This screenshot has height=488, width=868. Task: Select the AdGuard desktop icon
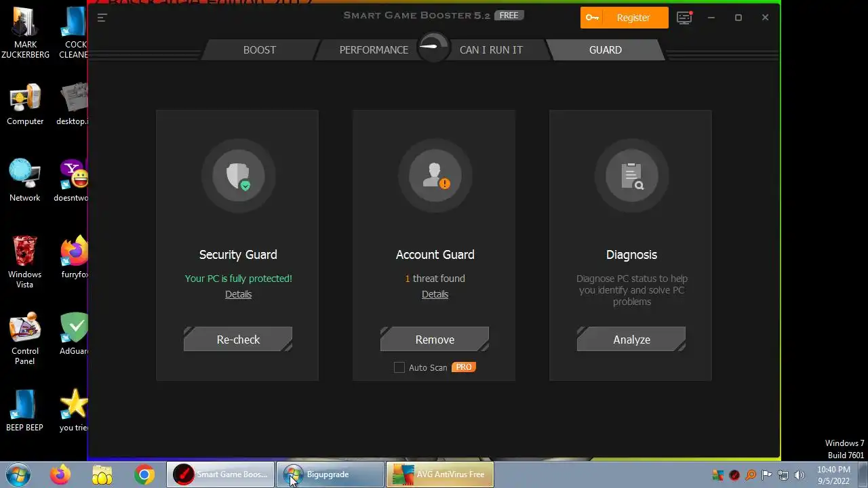pos(73,333)
